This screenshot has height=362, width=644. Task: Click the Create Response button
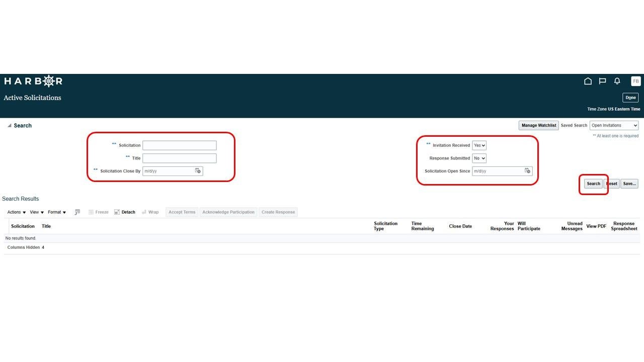pyautogui.click(x=278, y=212)
